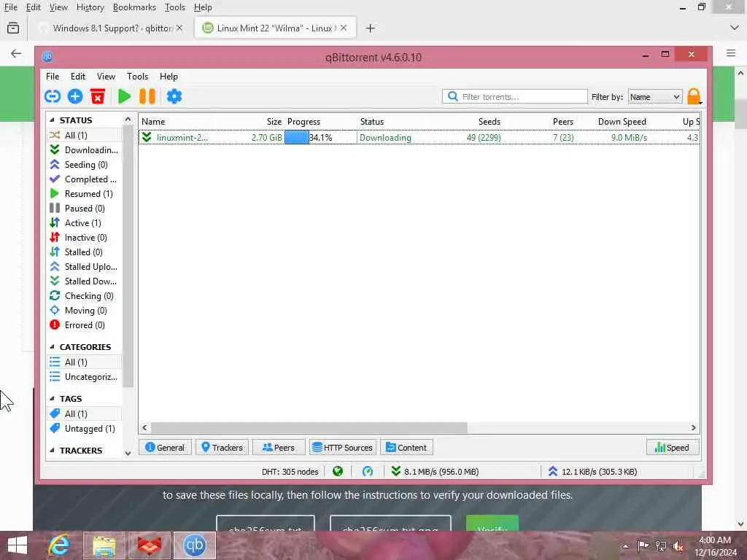
Task: Open the Content tab
Action: [406, 448]
